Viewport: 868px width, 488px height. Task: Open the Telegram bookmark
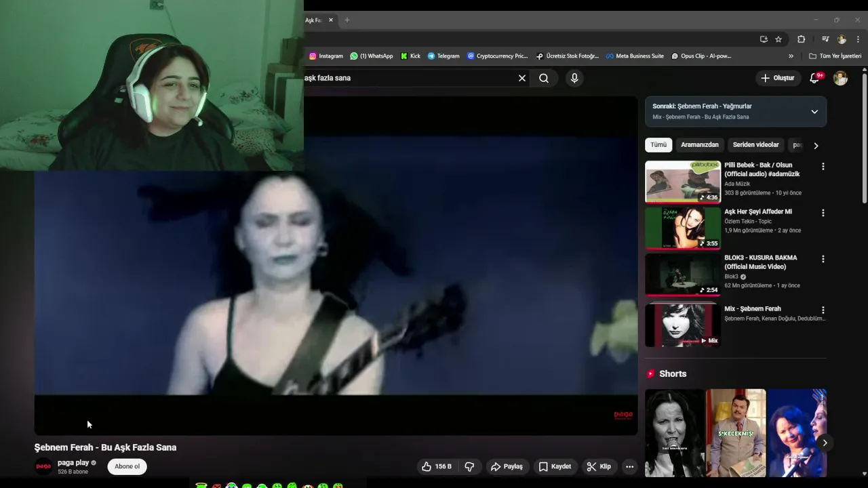(x=443, y=56)
